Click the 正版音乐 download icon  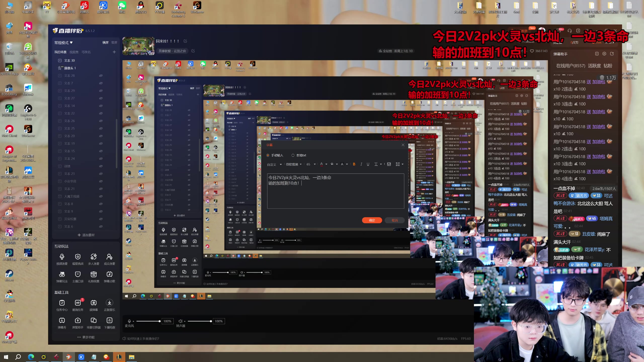click(109, 303)
